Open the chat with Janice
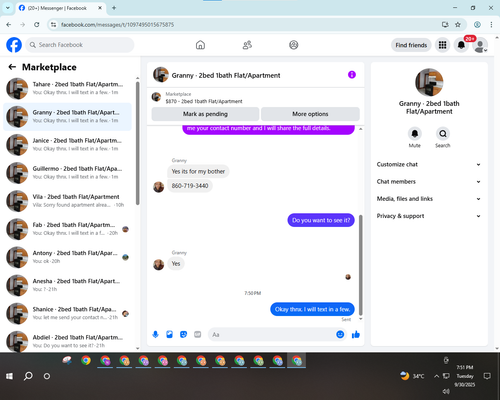This screenshot has height=400, width=500. coord(67,145)
